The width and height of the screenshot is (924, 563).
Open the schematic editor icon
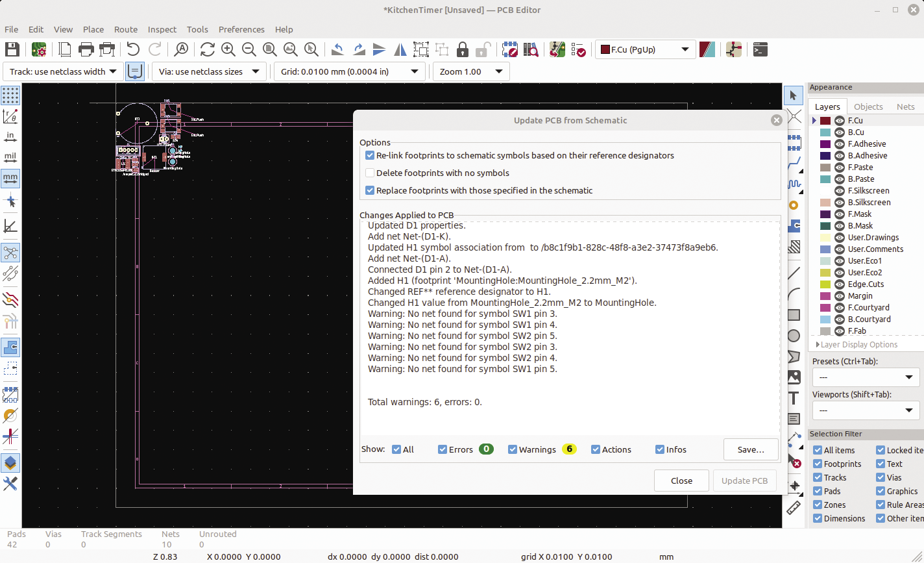tap(734, 49)
